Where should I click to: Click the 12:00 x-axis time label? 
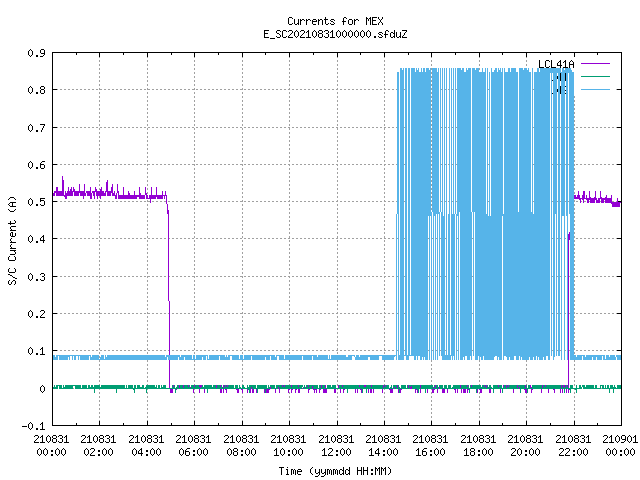tap(337, 452)
